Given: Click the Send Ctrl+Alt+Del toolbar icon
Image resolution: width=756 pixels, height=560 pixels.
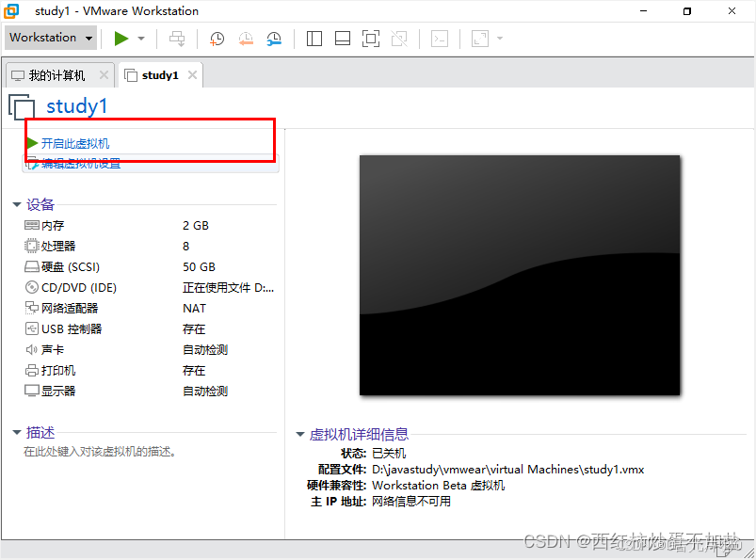Looking at the screenshot, I should [x=177, y=39].
